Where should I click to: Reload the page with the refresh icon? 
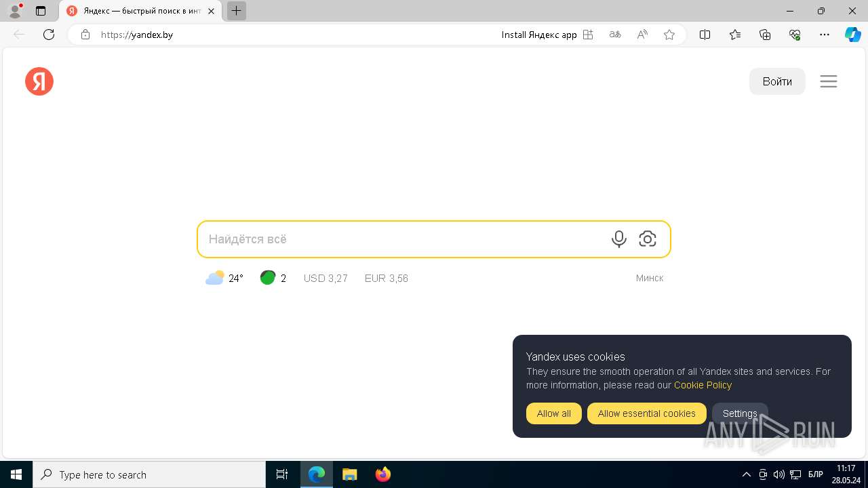49,35
